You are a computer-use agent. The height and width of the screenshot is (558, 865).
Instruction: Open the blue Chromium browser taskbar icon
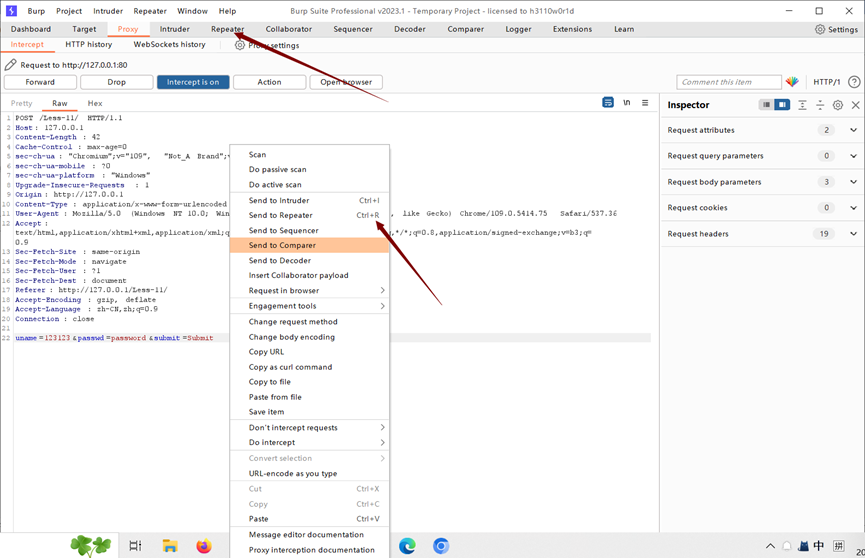(x=441, y=546)
